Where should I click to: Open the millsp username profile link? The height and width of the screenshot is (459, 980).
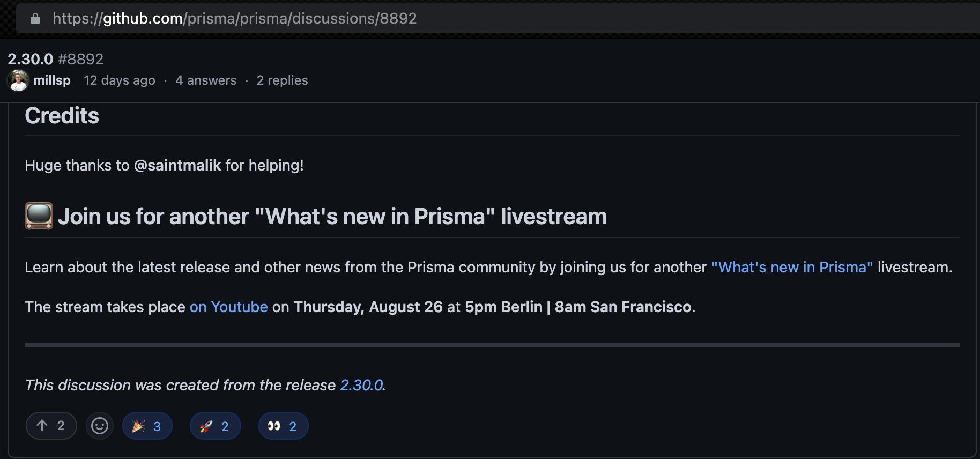click(x=52, y=80)
